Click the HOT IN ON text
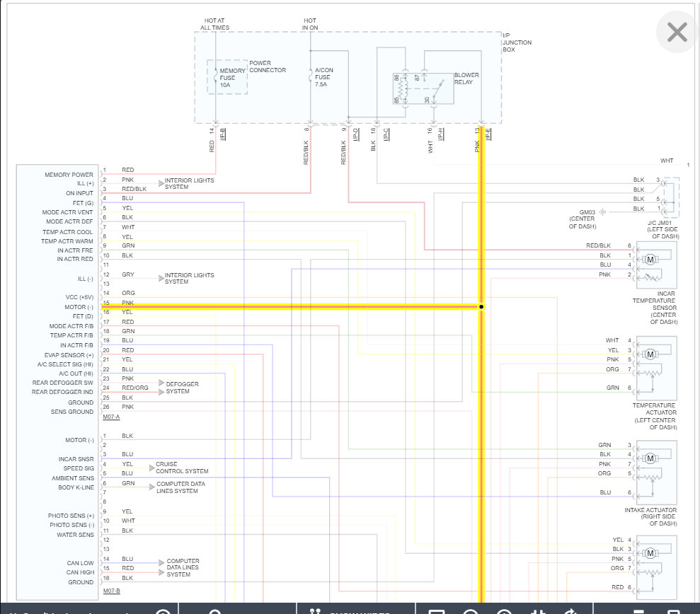 click(x=310, y=24)
